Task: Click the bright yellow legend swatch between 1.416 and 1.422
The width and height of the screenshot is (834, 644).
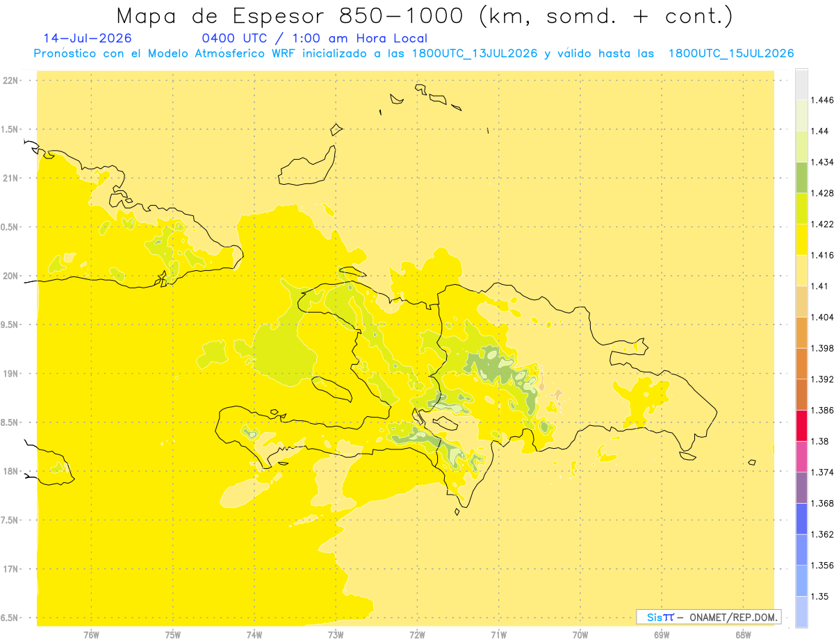Action: tap(801, 239)
